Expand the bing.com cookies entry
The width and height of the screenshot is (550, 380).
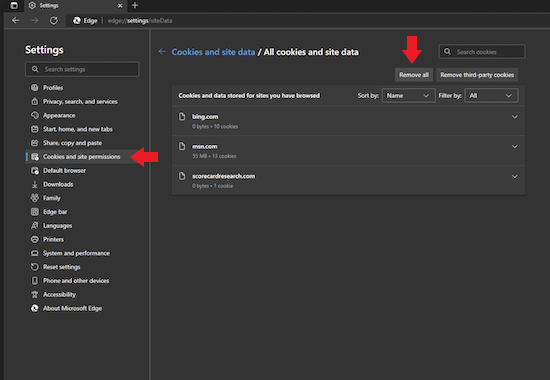[x=515, y=117]
